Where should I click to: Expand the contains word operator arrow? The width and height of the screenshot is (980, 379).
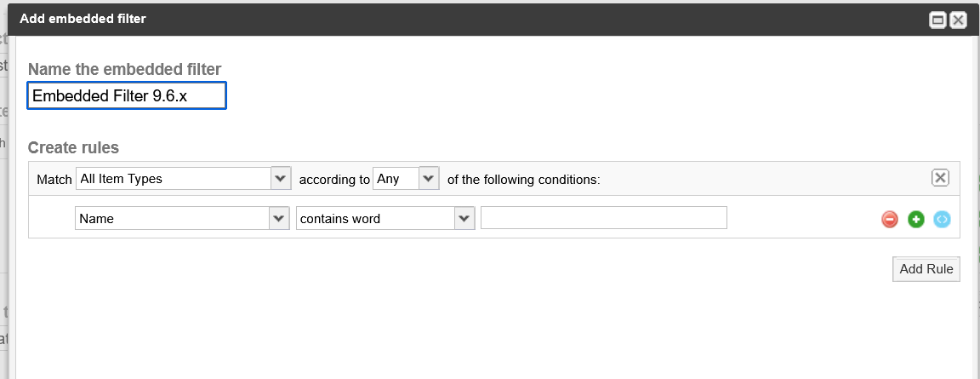[x=464, y=218]
